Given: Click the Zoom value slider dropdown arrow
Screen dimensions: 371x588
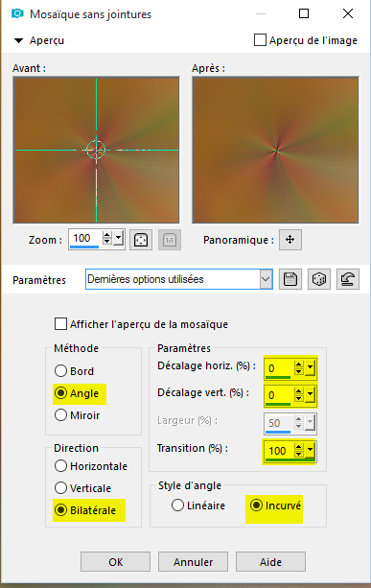Looking at the screenshot, I should [119, 238].
